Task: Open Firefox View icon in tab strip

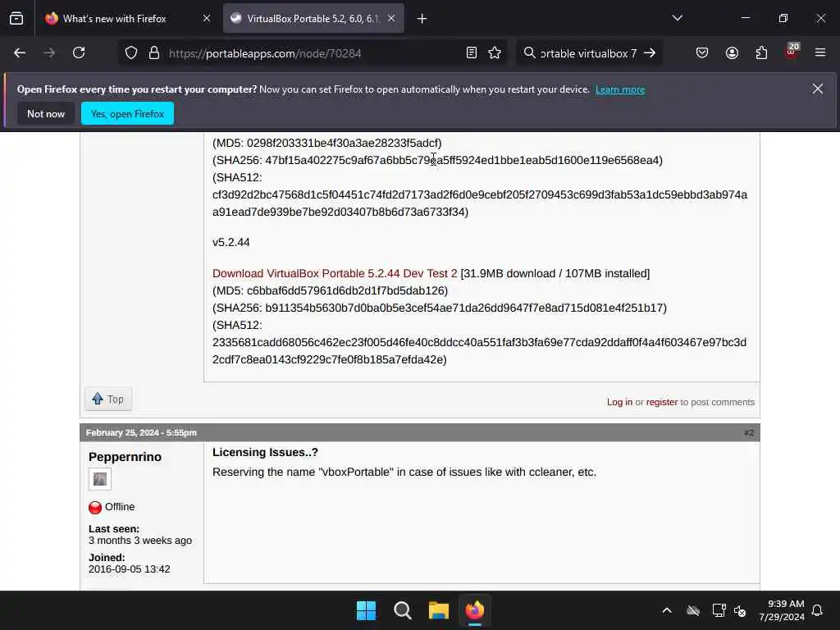Action: click(16, 18)
